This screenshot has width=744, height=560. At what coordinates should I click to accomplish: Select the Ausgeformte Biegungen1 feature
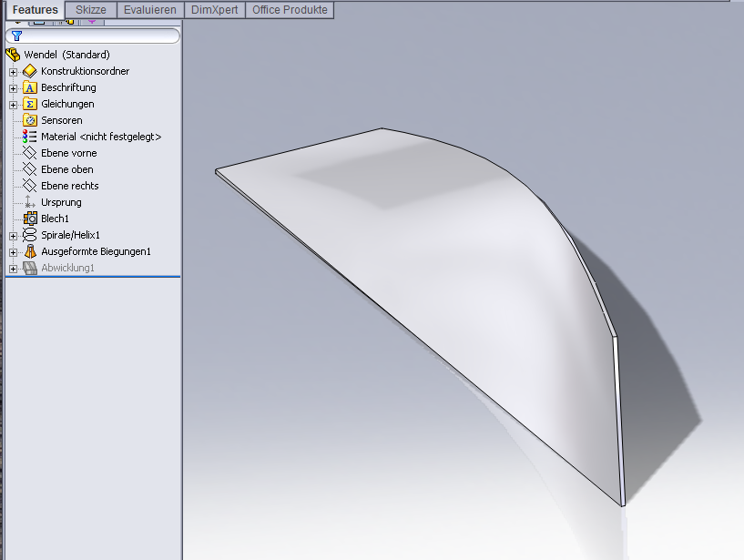(x=96, y=251)
